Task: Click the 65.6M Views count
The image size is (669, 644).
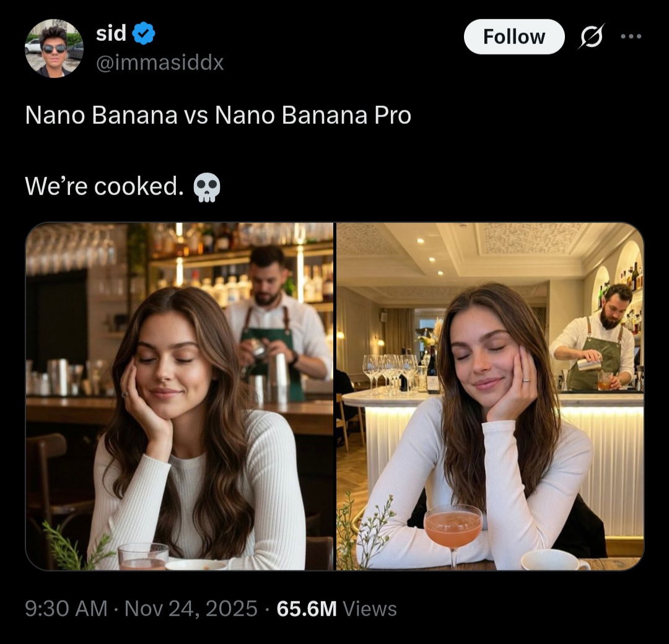Action: (337, 609)
